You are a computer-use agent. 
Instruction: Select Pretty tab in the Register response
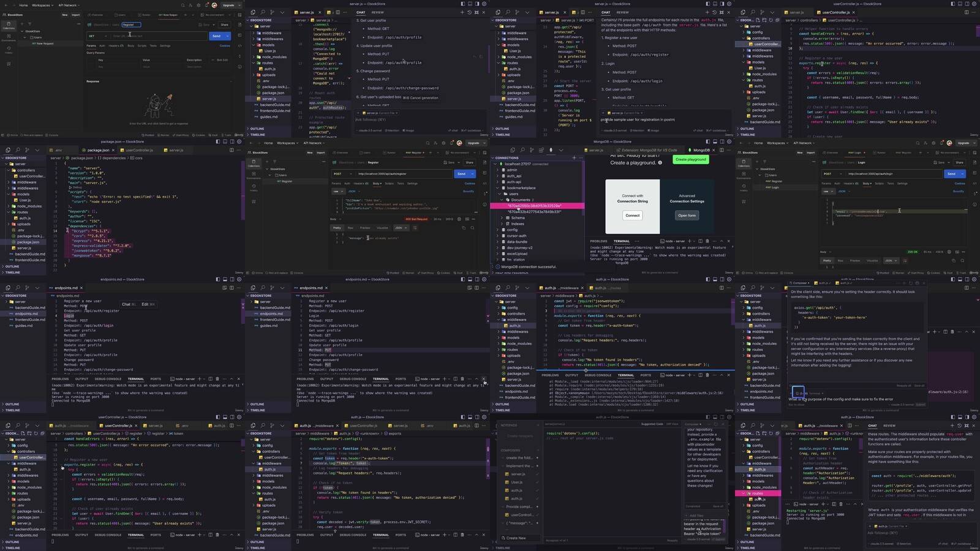[337, 228]
